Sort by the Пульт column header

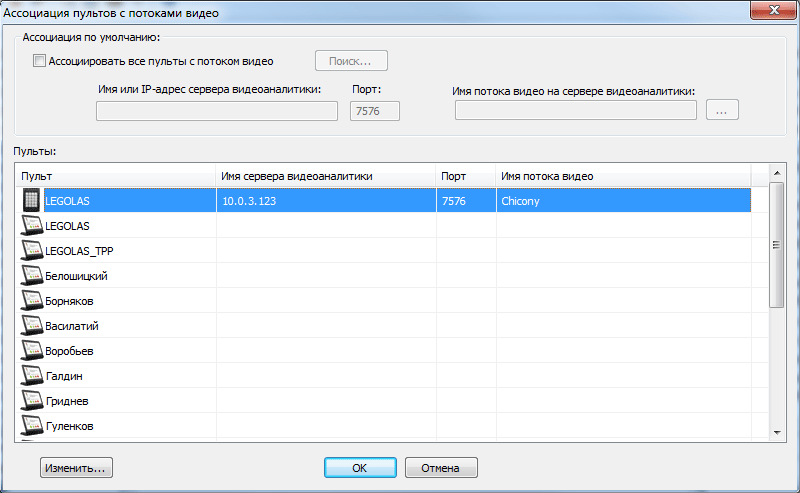[115, 176]
